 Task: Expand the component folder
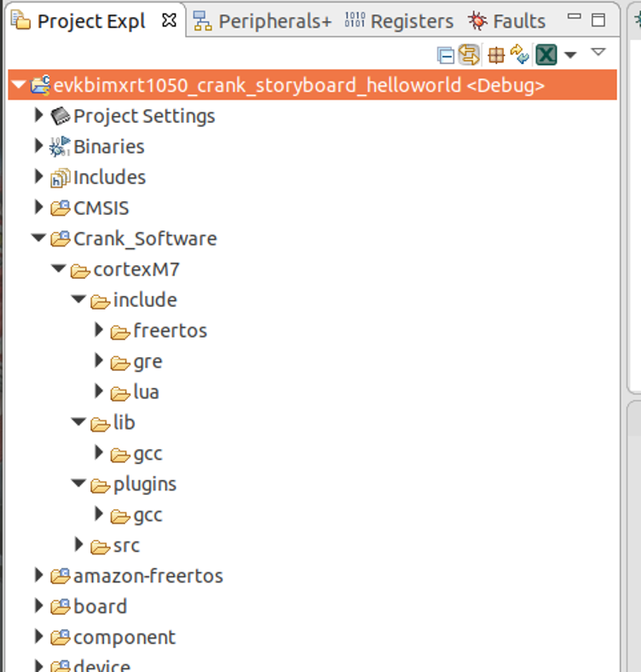point(39,637)
